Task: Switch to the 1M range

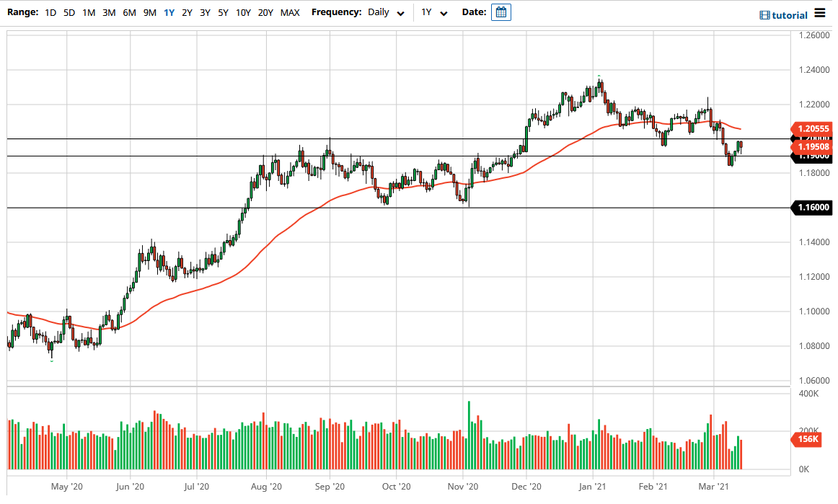Action: [88, 12]
